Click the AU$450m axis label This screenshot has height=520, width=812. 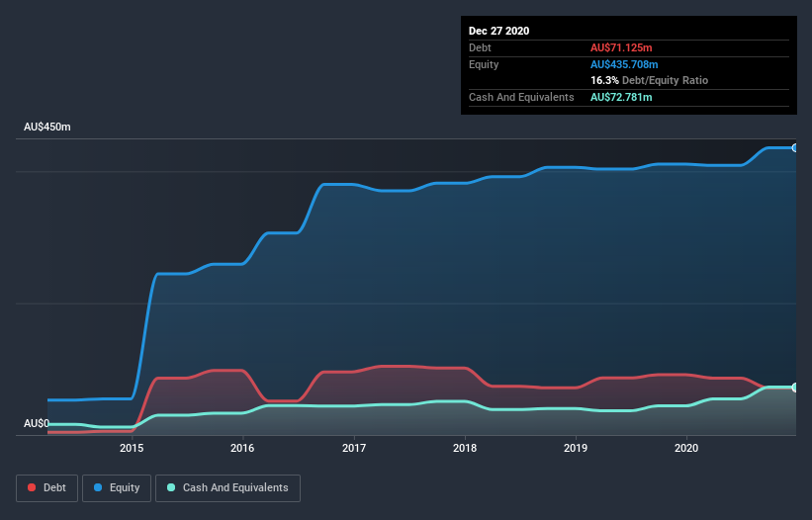47,127
